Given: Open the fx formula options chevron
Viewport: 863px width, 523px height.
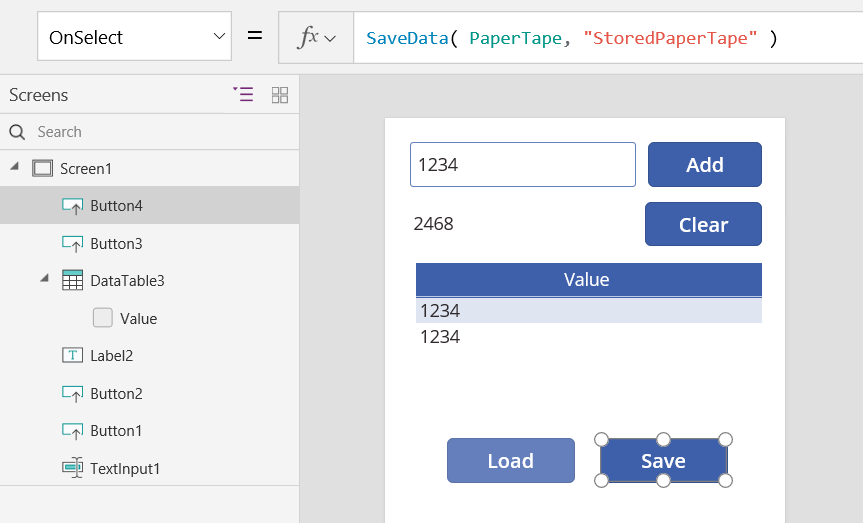Looking at the screenshot, I should point(330,39).
